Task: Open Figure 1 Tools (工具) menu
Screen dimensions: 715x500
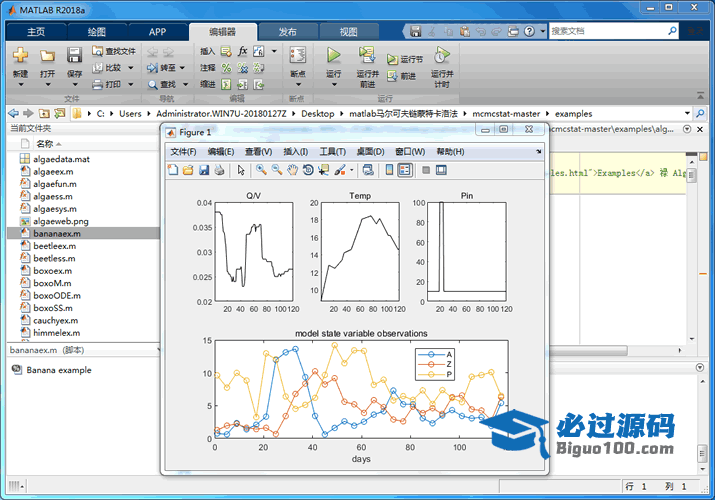Action: tap(332, 151)
